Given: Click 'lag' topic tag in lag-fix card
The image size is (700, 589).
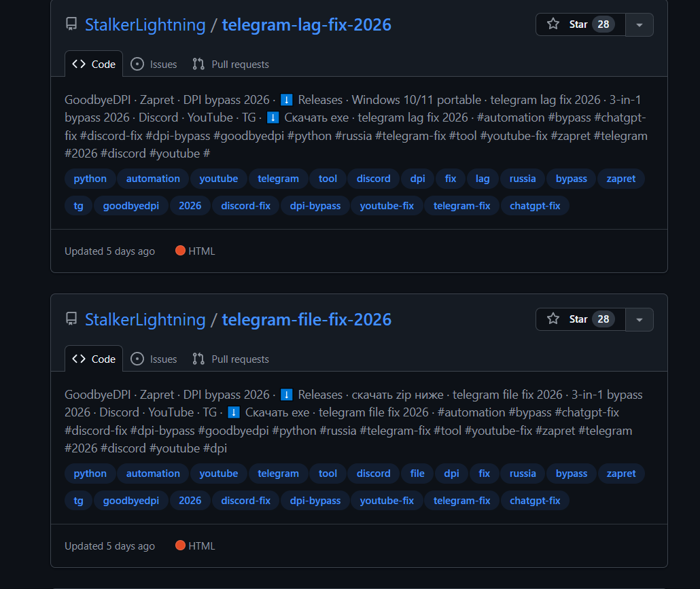Looking at the screenshot, I should (483, 179).
